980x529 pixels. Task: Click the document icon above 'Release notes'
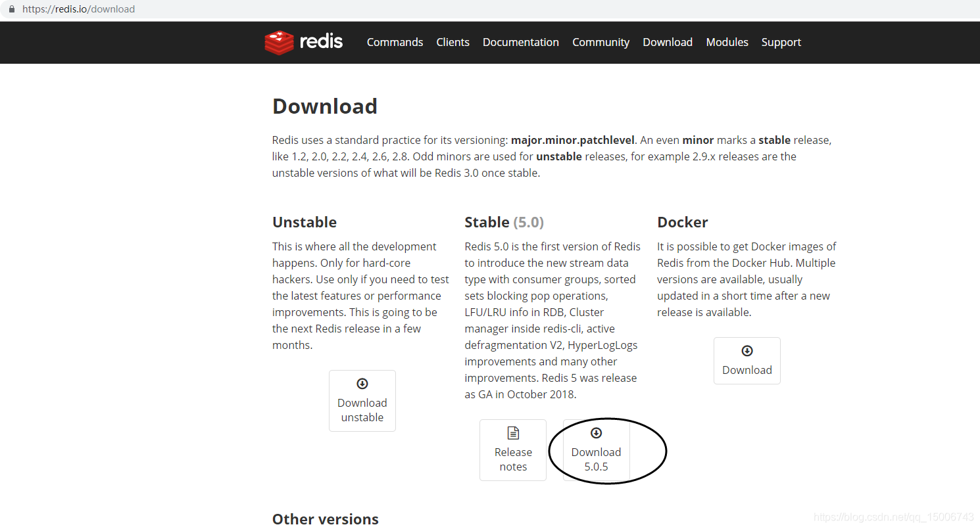[513, 433]
